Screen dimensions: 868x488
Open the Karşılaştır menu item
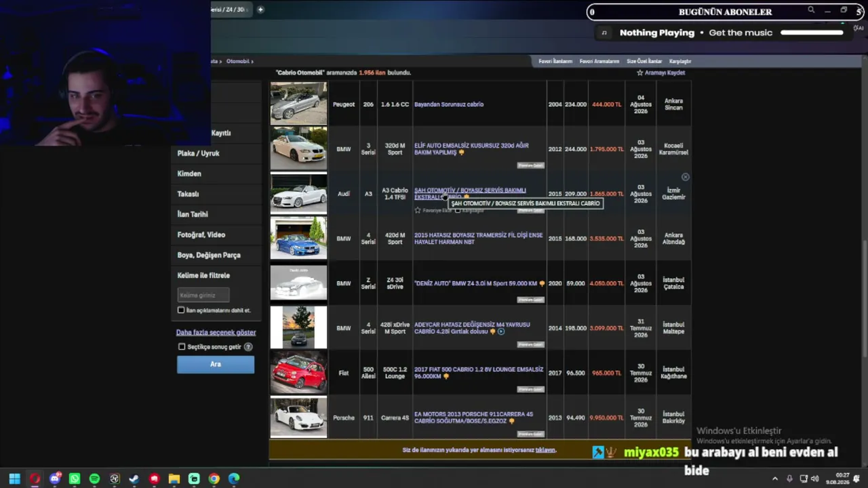[680, 61]
